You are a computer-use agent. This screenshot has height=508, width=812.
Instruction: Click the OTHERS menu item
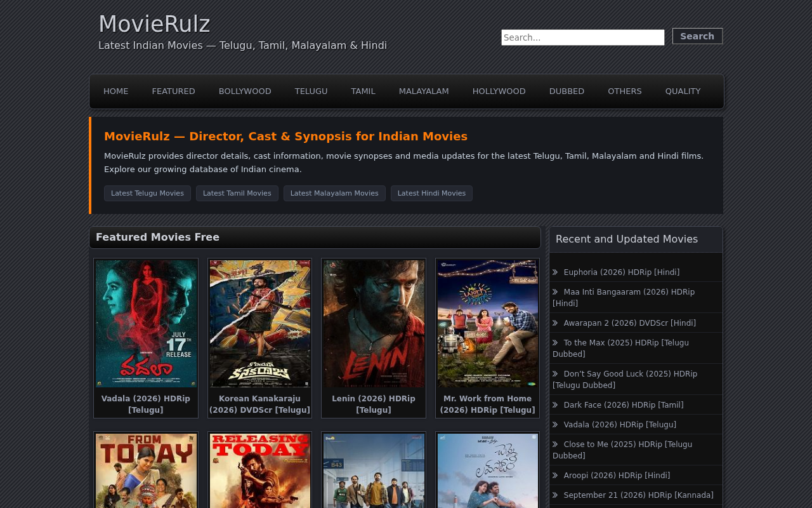(625, 91)
